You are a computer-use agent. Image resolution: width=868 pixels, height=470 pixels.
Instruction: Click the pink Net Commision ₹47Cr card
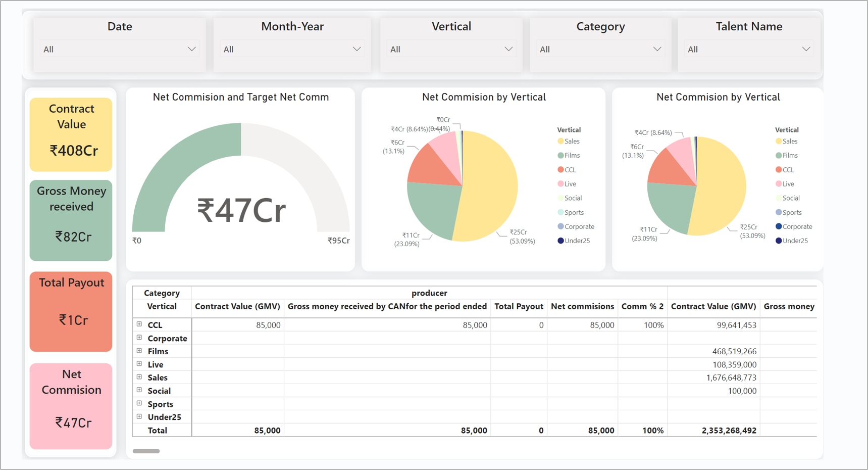point(71,406)
